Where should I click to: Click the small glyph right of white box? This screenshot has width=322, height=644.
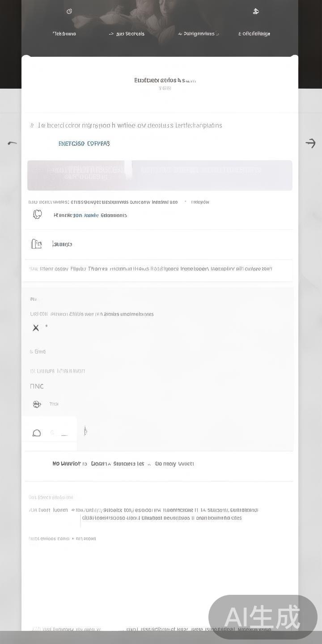point(85,431)
